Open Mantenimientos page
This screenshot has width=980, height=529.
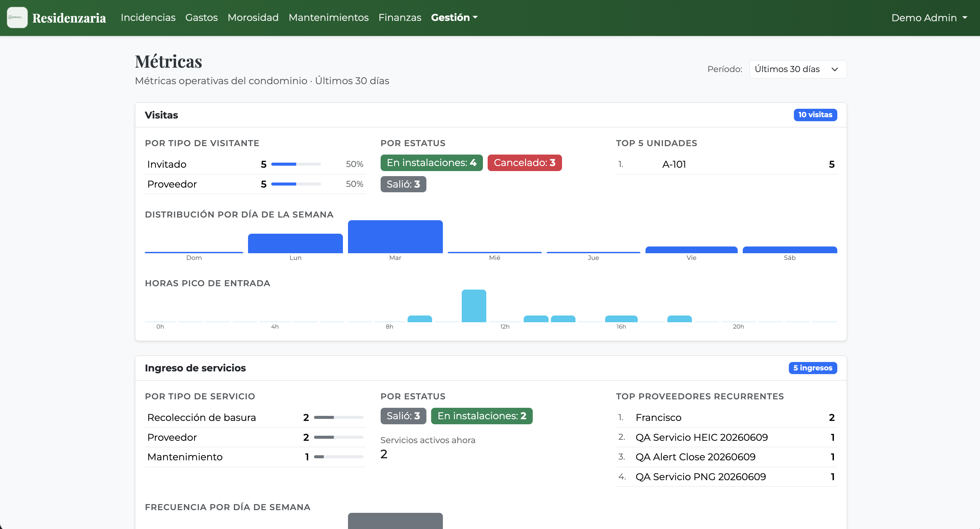tap(328, 18)
